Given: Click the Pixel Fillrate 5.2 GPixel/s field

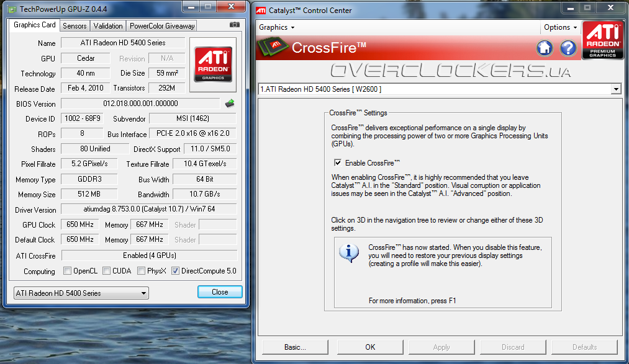Looking at the screenshot, I should point(89,164).
